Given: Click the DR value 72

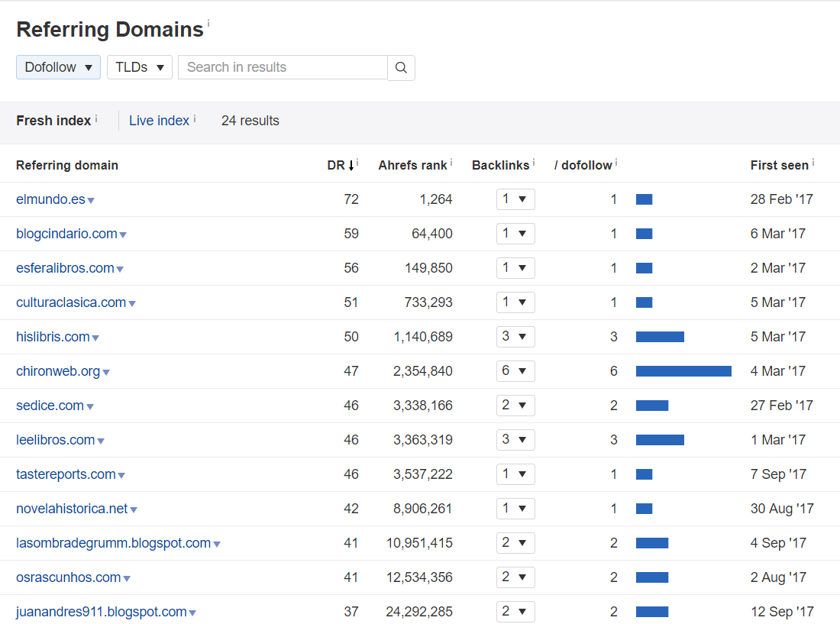Looking at the screenshot, I should pos(351,199).
